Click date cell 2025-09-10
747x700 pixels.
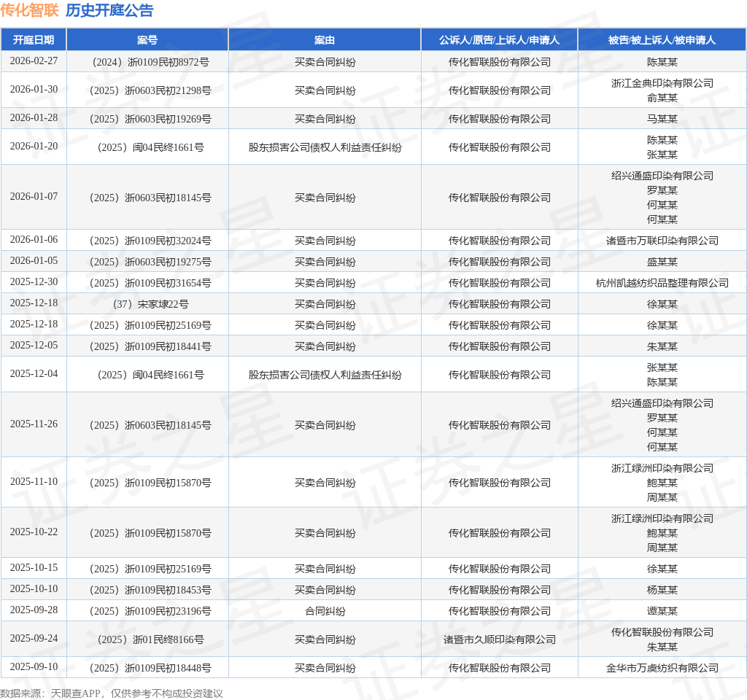point(34,666)
